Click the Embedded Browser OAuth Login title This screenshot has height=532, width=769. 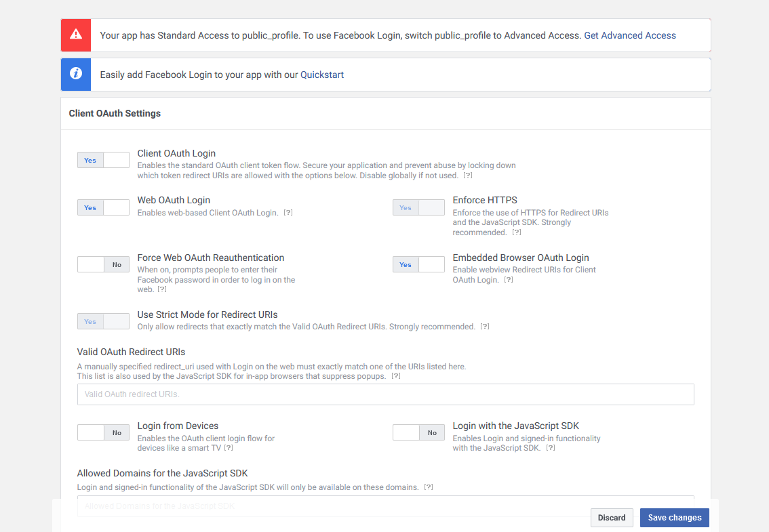tap(521, 258)
